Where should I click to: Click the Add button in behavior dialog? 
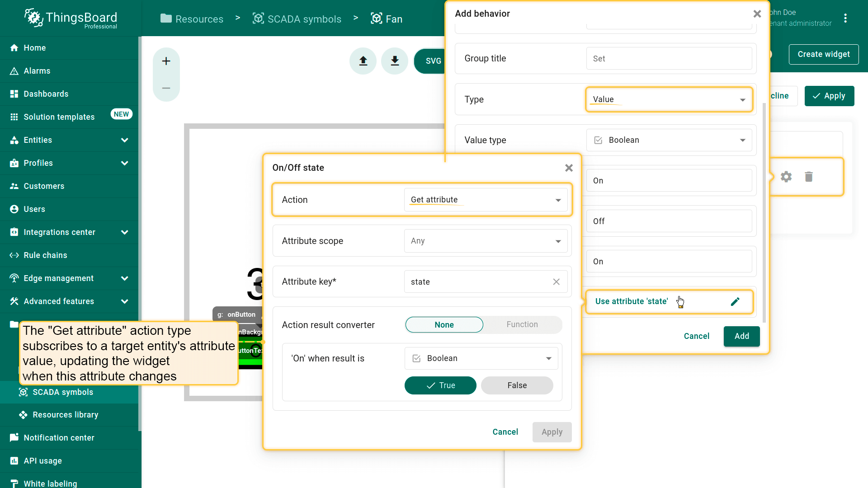(x=741, y=336)
